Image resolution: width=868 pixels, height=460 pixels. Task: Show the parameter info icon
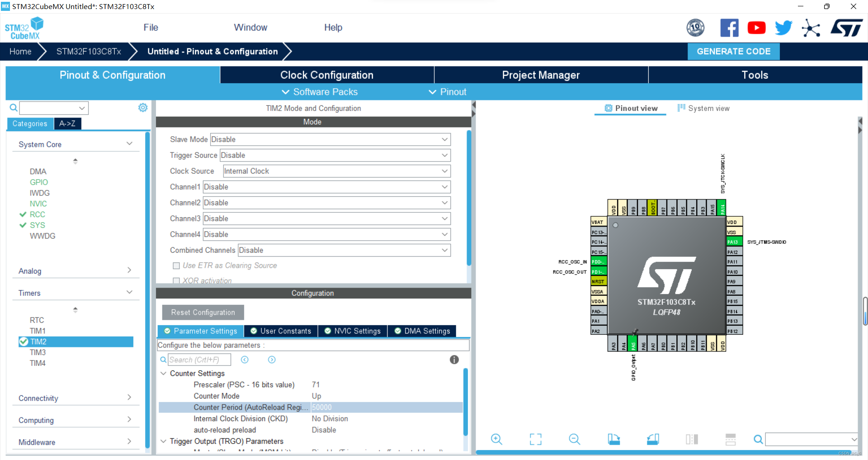click(x=454, y=360)
